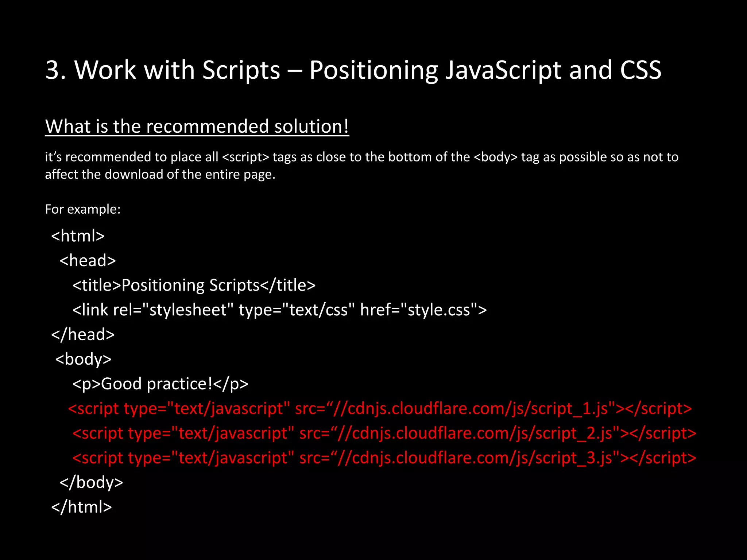Screen dimensions: 747x560
Task: Click the <title>Positioning Scripts</title> line
Action: 194,285
